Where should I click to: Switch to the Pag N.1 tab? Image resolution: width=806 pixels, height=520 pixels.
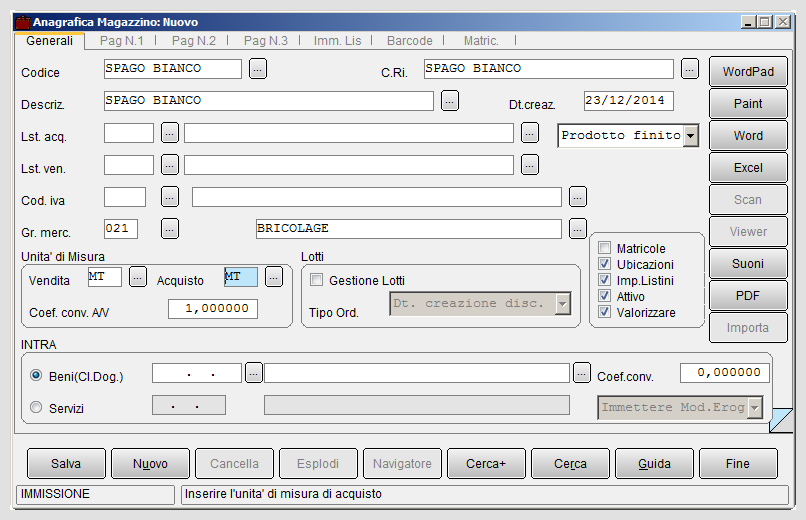[x=122, y=41]
